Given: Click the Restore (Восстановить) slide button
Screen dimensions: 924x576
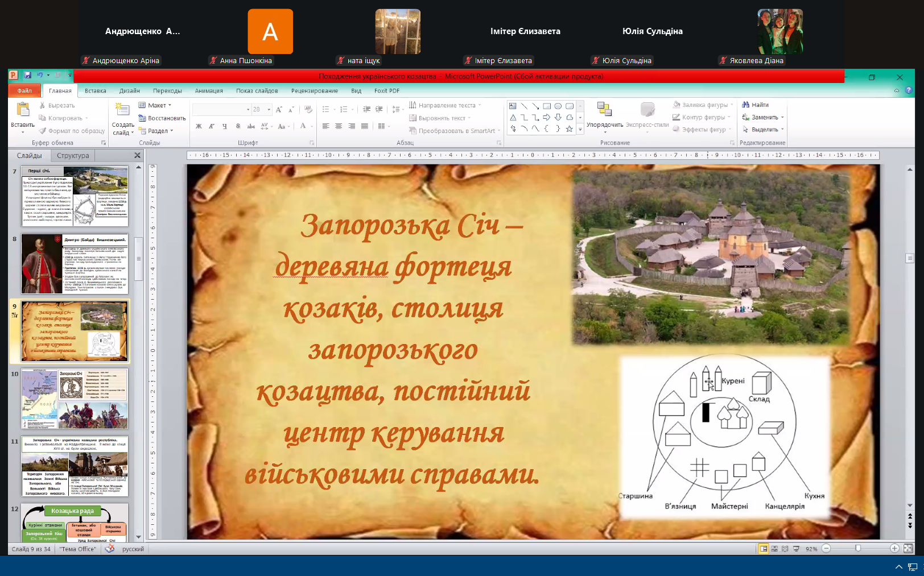Looking at the screenshot, I should (162, 118).
